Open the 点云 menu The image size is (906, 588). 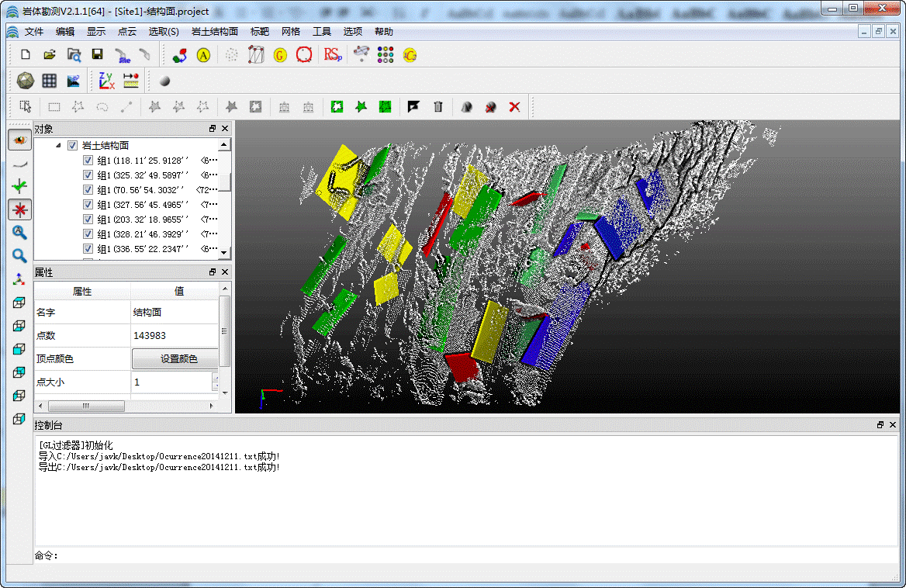[126, 32]
